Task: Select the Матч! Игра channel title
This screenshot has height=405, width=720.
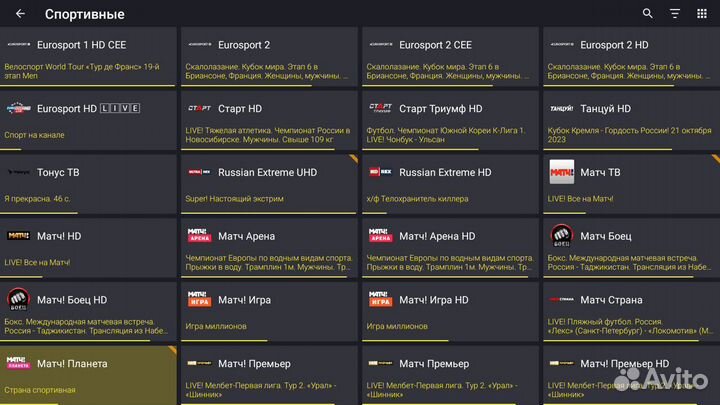Action: coord(244,300)
